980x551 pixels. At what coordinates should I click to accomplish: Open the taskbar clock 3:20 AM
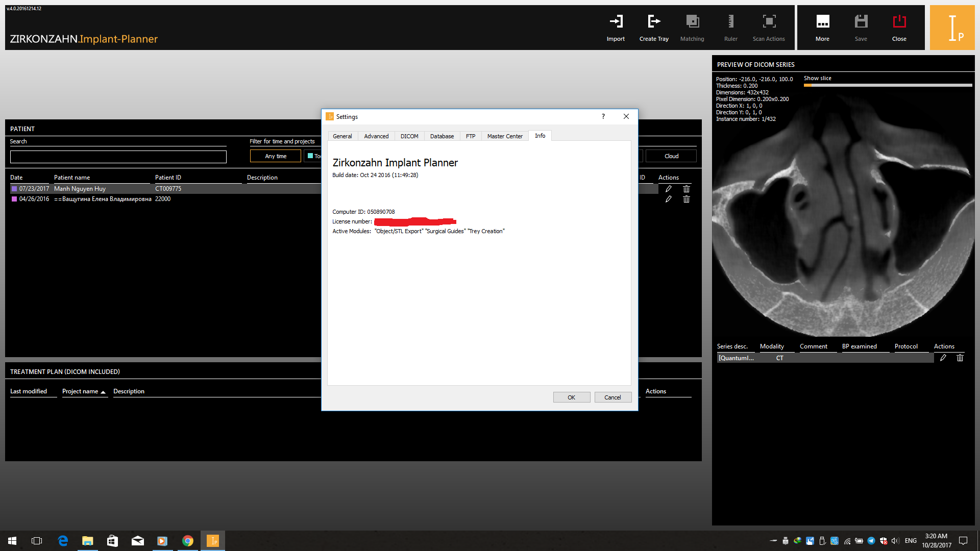pos(936,541)
